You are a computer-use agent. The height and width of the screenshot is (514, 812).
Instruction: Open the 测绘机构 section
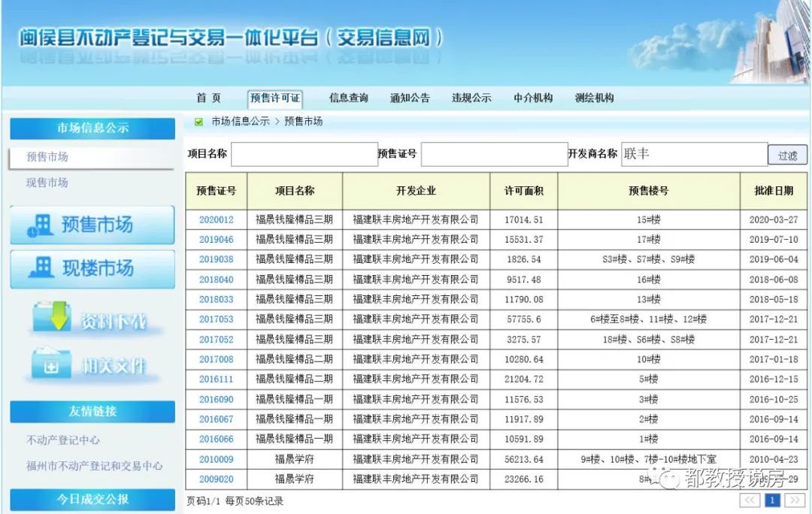pyautogui.click(x=595, y=97)
